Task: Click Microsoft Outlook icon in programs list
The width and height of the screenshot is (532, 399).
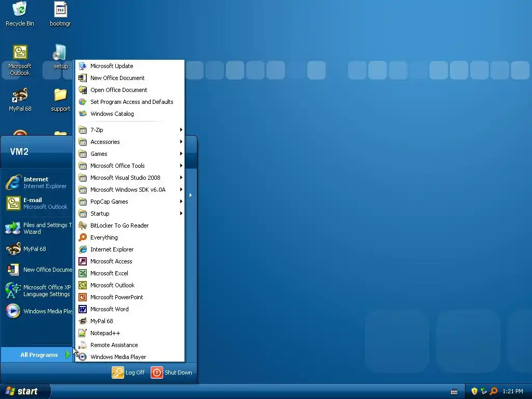Action: pyautogui.click(x=83, y=285)
